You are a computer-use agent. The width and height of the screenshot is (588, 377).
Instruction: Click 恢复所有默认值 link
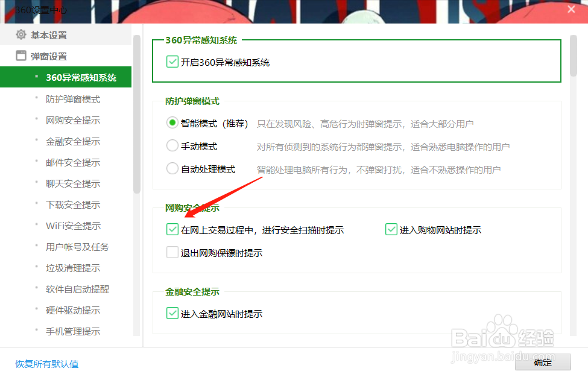pos(47,364)
